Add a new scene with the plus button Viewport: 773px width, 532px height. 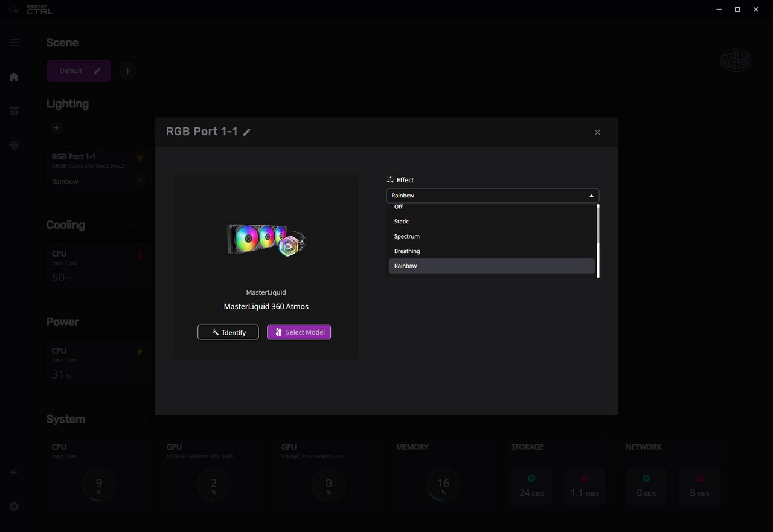(127, 71)
